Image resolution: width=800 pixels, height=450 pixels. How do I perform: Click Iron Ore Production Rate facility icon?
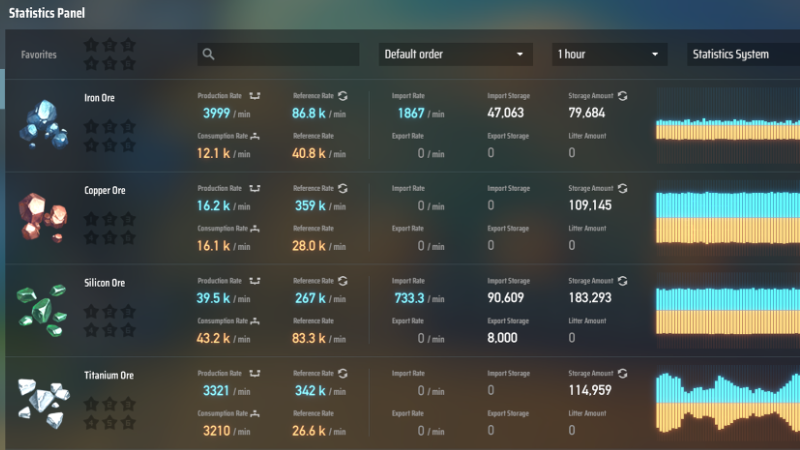point(255,96)
